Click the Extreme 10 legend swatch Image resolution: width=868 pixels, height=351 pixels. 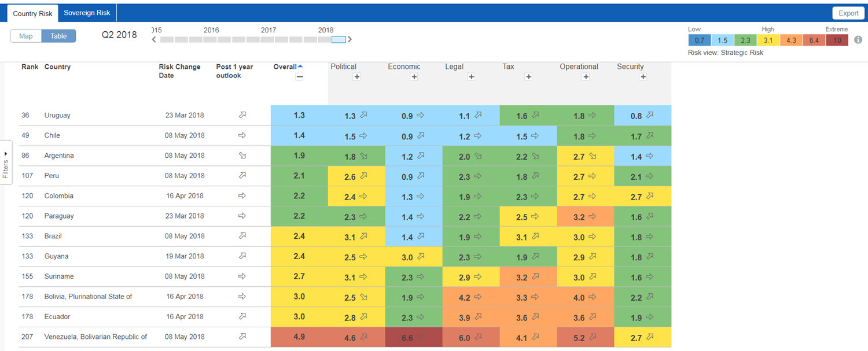click(837, 40)
